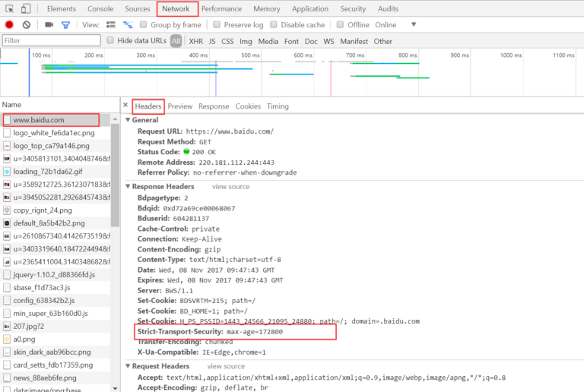Show the Preview tab of request
Screen dimensions: 584x392
(x=180, y=106)
